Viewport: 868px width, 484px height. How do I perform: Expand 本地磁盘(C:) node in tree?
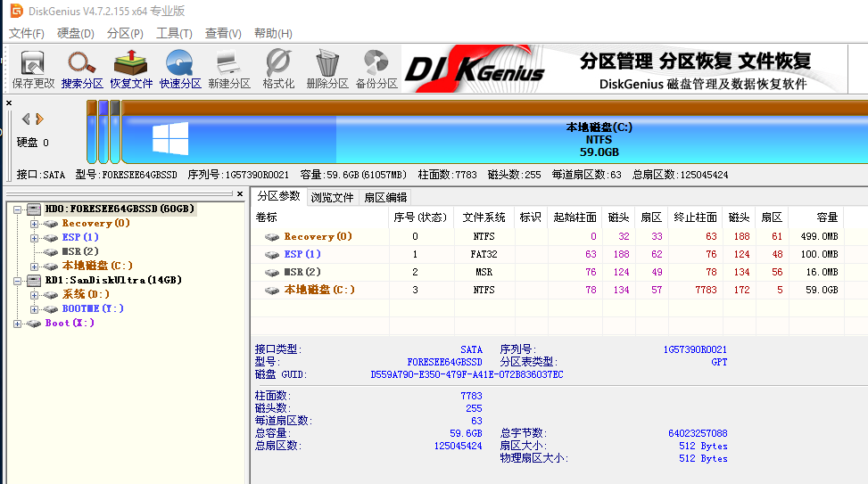click(34, 267)
